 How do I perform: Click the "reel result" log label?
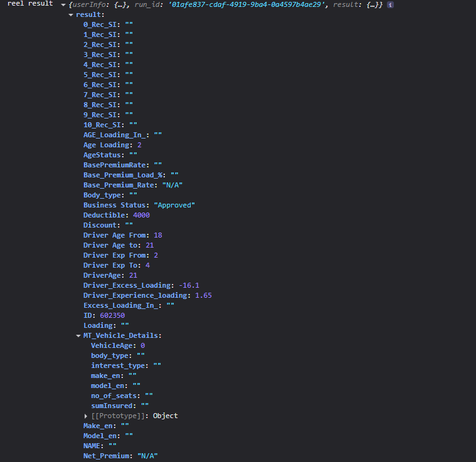click(x=30, y=4)
